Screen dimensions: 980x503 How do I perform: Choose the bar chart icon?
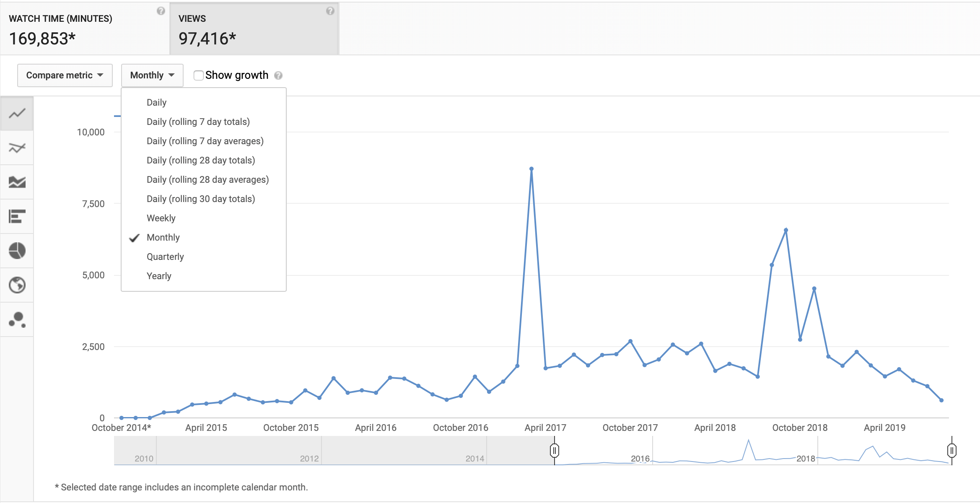17,216
